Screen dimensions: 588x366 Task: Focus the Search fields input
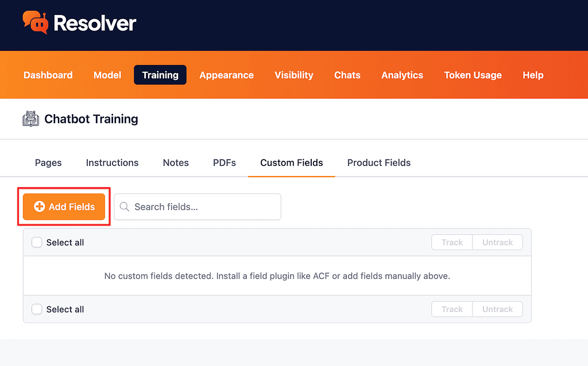tap(198, 207)
